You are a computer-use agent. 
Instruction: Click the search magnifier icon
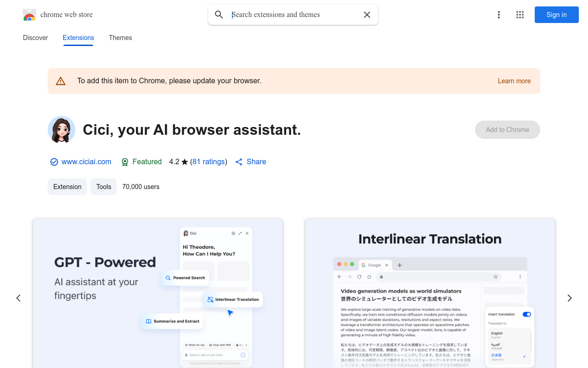coord(219,15)
